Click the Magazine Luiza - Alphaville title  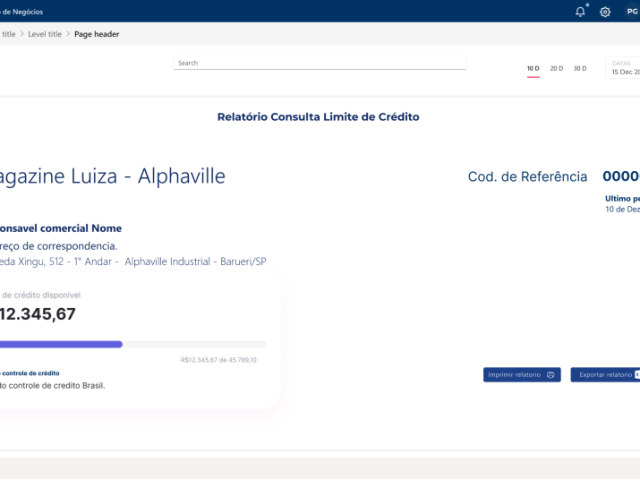click(x=112, y=176)
